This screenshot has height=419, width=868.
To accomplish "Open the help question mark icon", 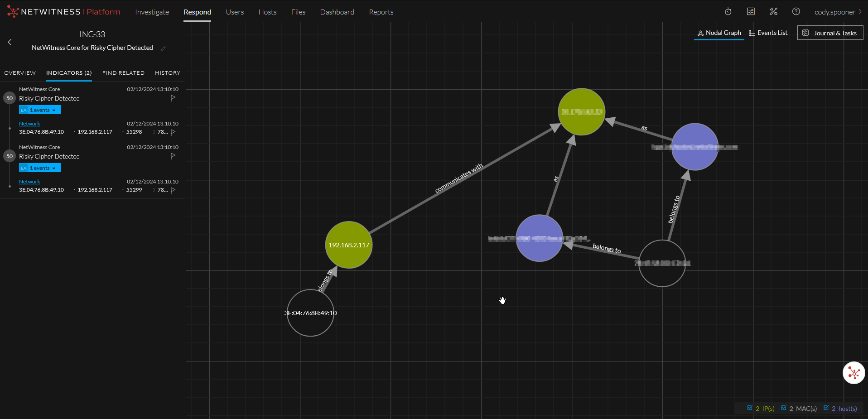I will 796,12.
